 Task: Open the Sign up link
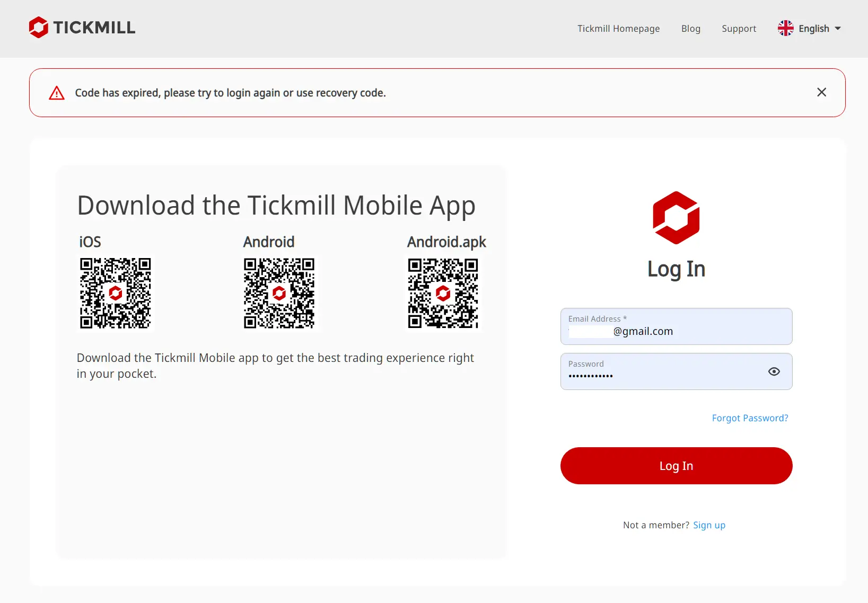coord(709,525)
